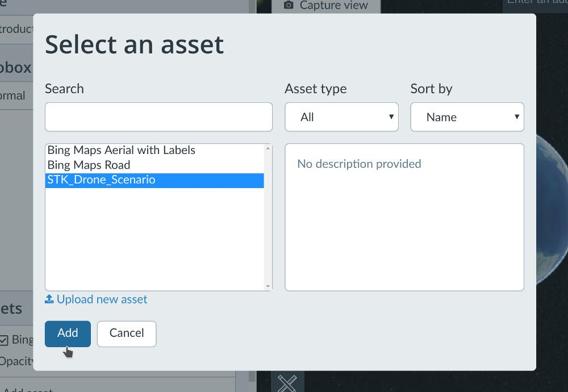This screenshot has width=568, height=392.
Task: Open the Toolbox section in the sidebar
Action: 17,67
